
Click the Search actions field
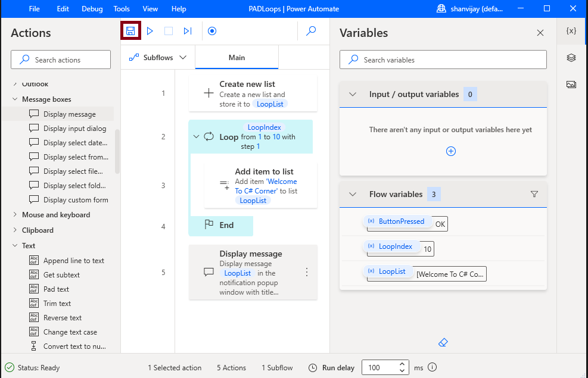click(x=61, y=60)
